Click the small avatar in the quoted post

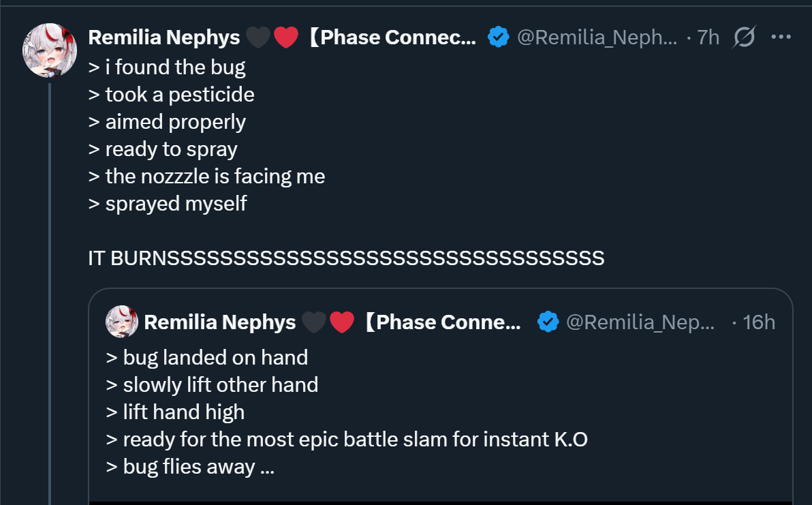coord(122,322)
